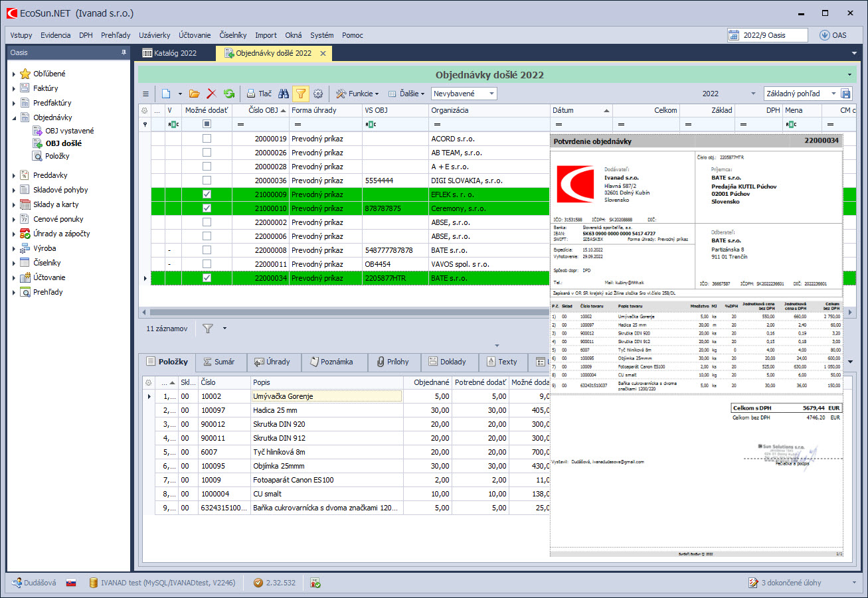Open the Nevybavené status dropdown
Viewport: 868px width, 598px height.
tap(491, 94)
